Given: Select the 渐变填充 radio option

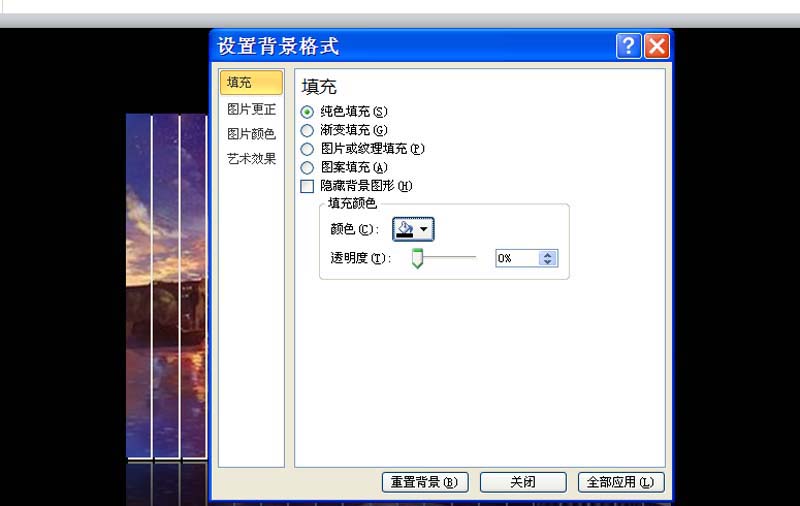Looking at the screenshot, I should pos(307,131).
